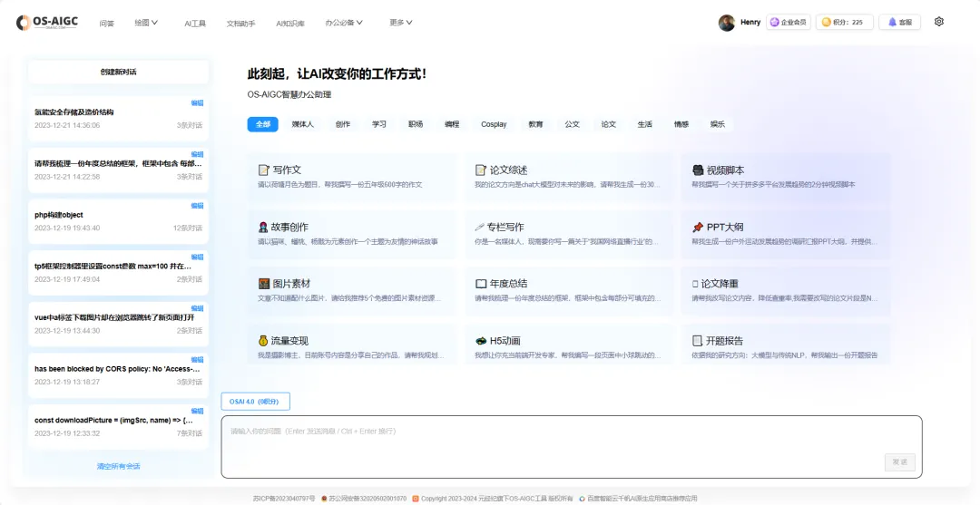Click the 论文降重 small icon
This screenshot has height=505, width=980.
696,284
